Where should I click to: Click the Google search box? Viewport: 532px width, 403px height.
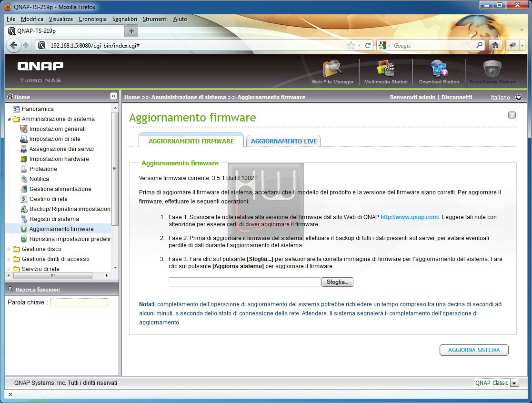pyautogui.click(x=433, y=45)
